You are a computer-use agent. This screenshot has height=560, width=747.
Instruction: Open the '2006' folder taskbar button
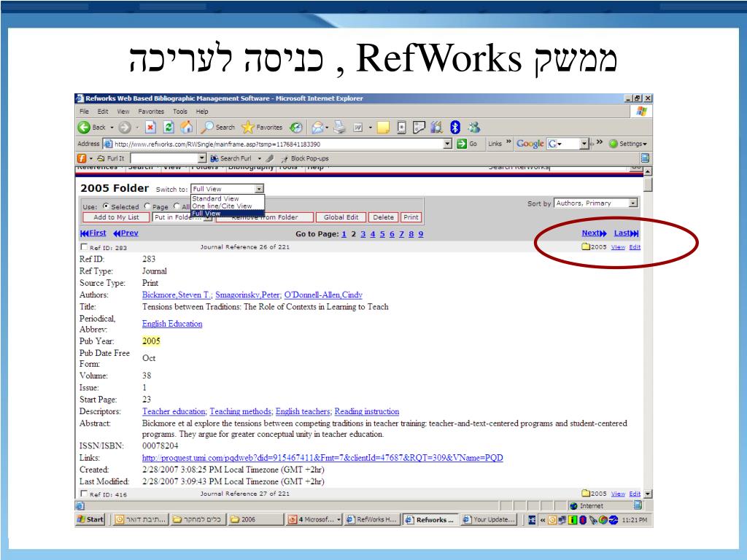pos(256,519)
